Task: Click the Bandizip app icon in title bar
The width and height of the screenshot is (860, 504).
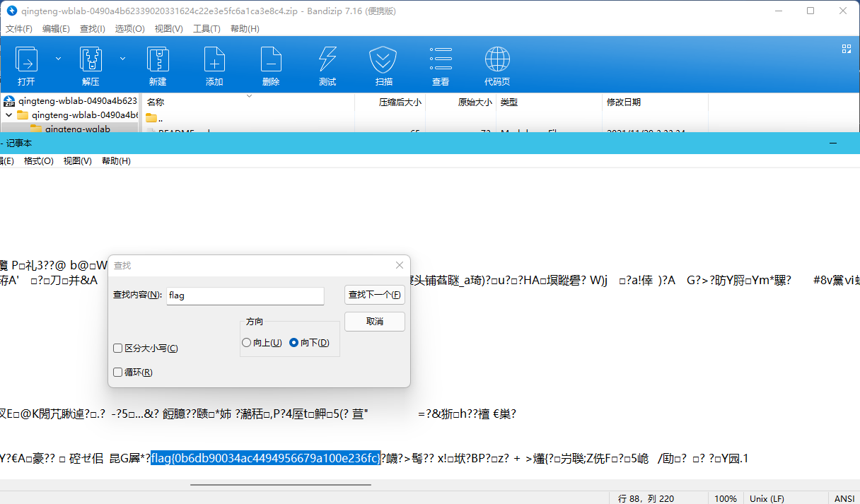Action: pyautogui.click(x=11, y=11)
